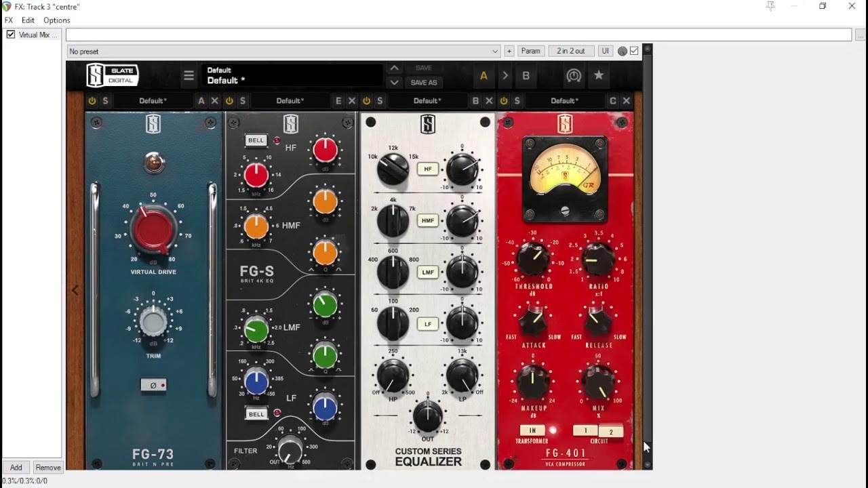Open the FX menu
This screenshot has height=488, width=868.
[9, 20]
